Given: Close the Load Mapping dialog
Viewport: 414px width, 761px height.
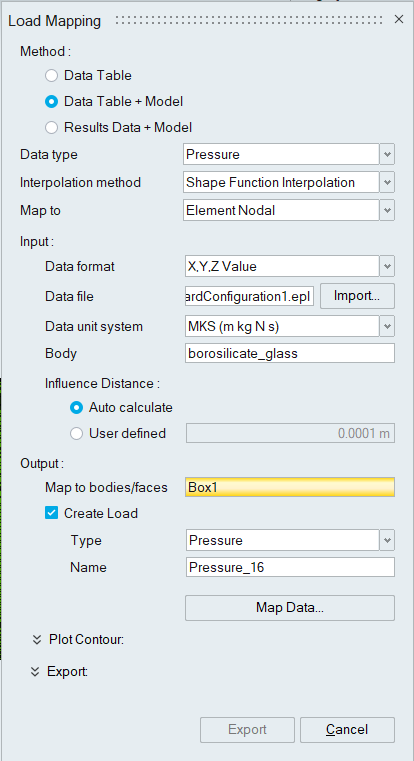Looking at the screenshot, I should coord(399,19).
